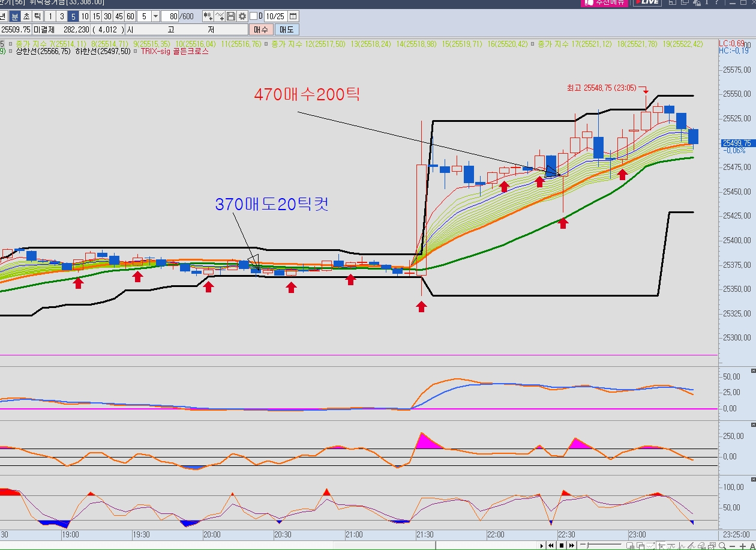Click the add line indicator icon
The height and width of the screenshot is (550, 756).
[220, 16]
